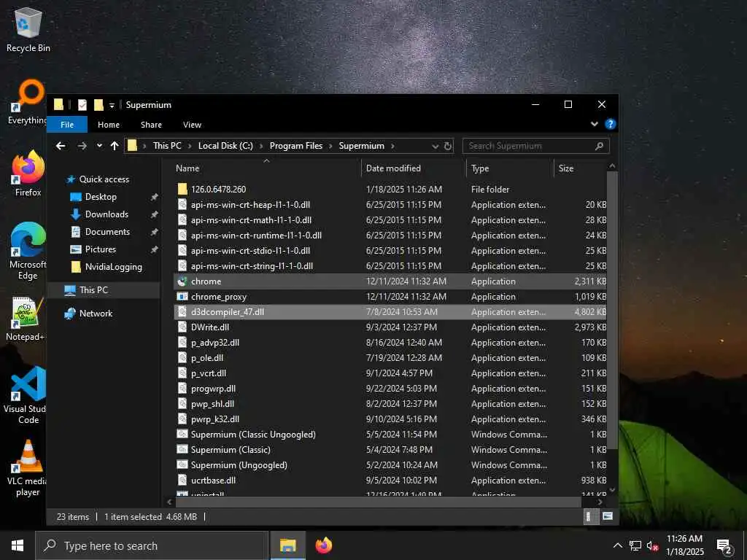The width and height of the screenshot is (747, 560).
Task: Sort by the Type column header
Action: (510, 168)
